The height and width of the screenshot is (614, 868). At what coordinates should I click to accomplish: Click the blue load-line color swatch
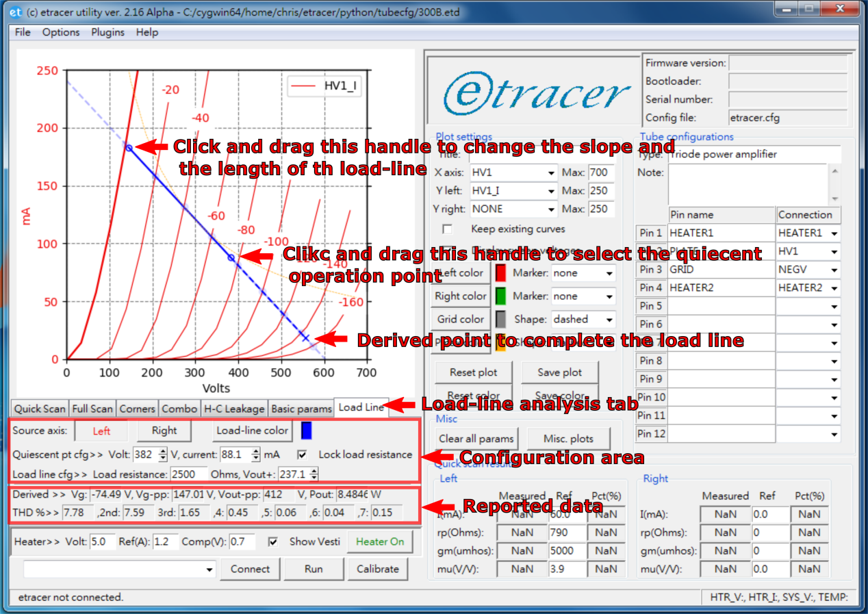point(307,431)
